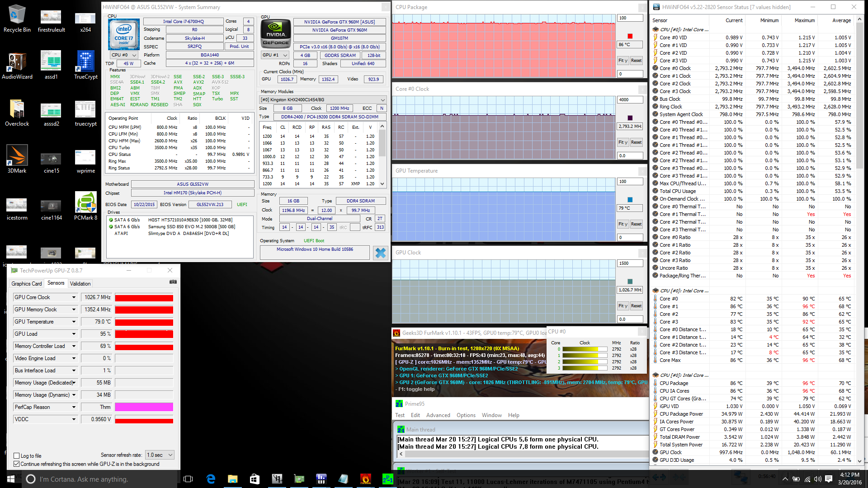Click Fit y on the GPU Clock graph

click(x=623, y=306)
